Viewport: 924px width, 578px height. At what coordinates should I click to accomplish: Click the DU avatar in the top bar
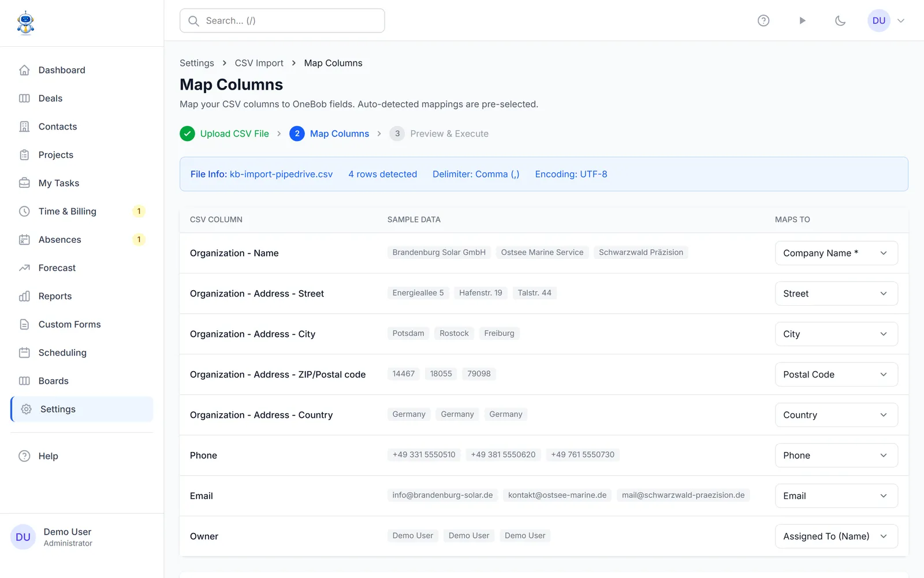879,21
